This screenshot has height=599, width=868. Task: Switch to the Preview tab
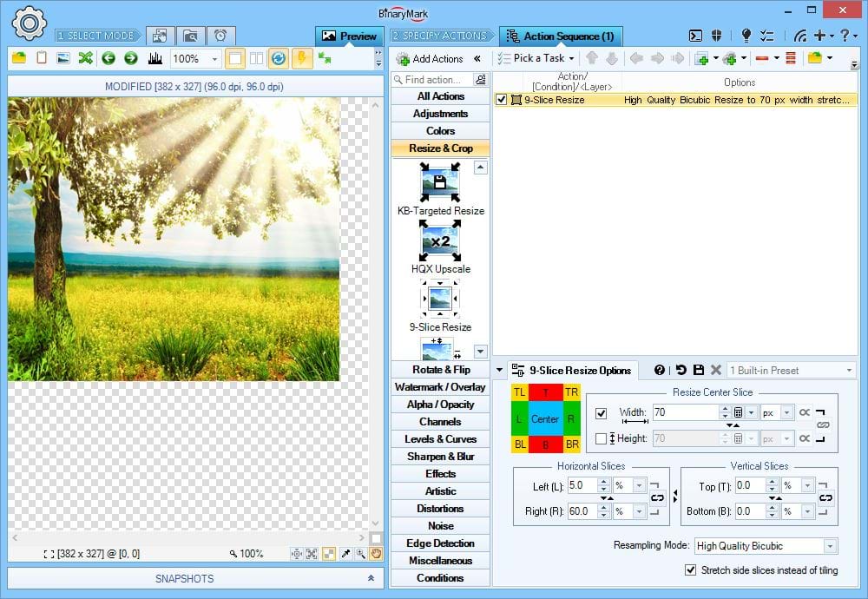(x=349, y=36)
